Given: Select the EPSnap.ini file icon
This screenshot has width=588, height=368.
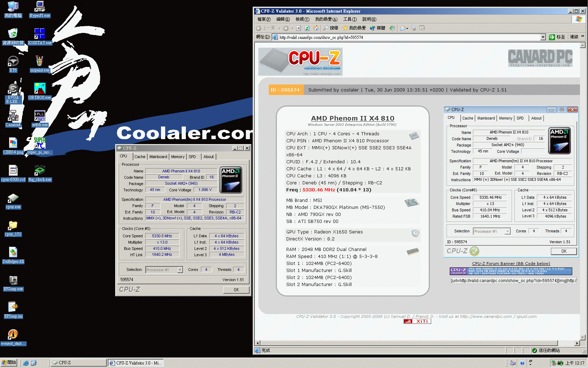Looking at the screenshot, I should click(13, 310).
